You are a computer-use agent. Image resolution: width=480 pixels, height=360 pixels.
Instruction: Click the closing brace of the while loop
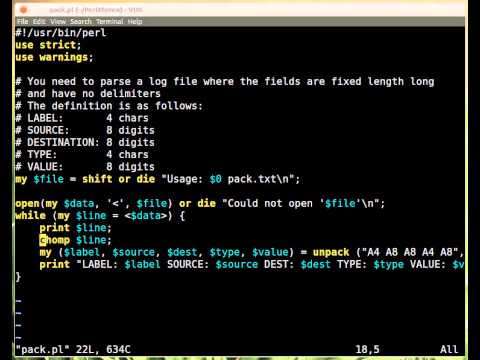[x=18, y=277]
